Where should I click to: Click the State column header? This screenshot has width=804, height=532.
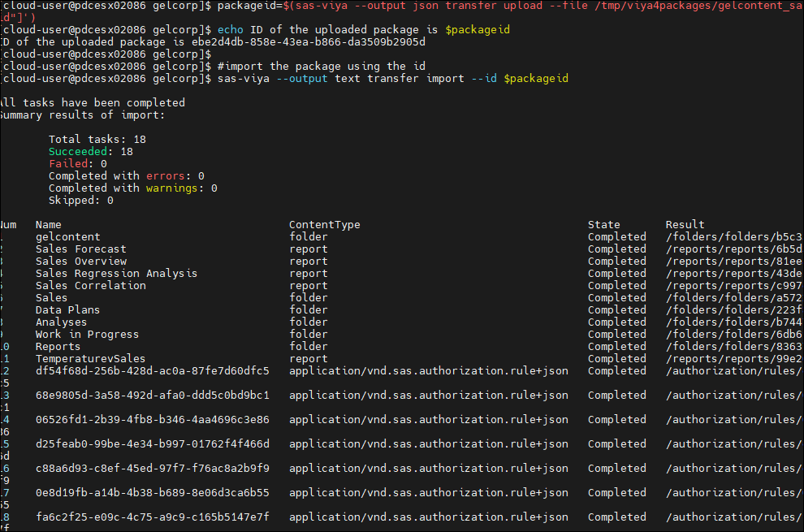604,225
